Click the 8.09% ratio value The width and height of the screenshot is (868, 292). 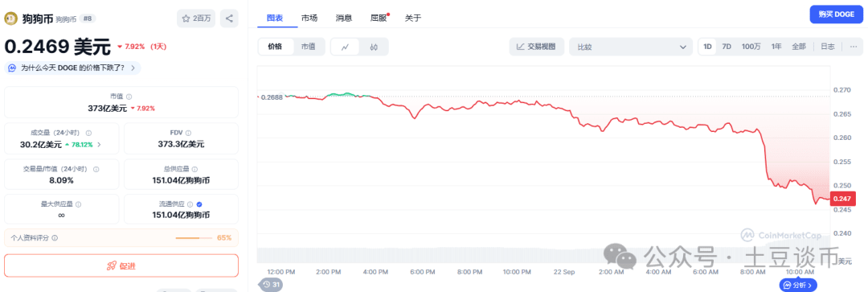pyautogui.click(x=61, y=180)
